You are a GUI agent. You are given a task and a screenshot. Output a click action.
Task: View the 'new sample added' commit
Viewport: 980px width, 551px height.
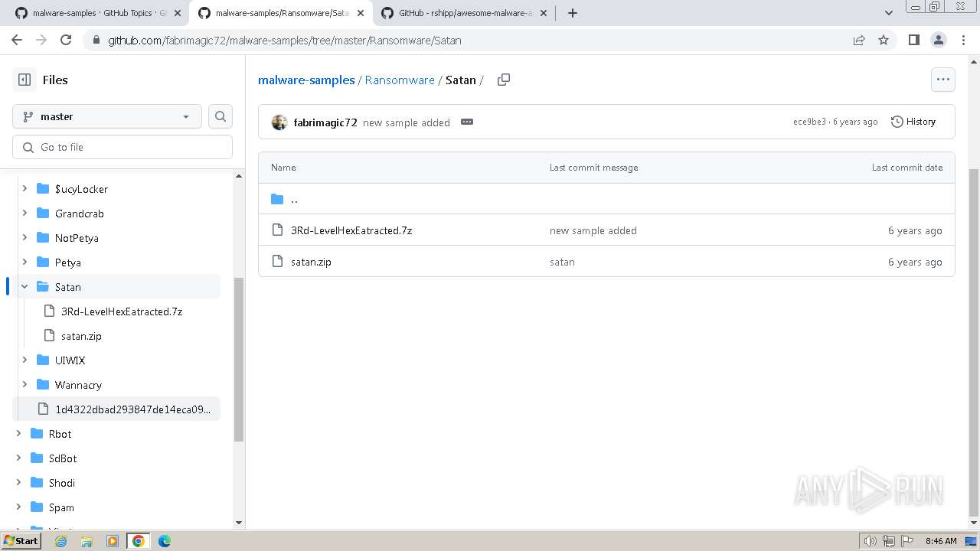[x=407, y=122]
